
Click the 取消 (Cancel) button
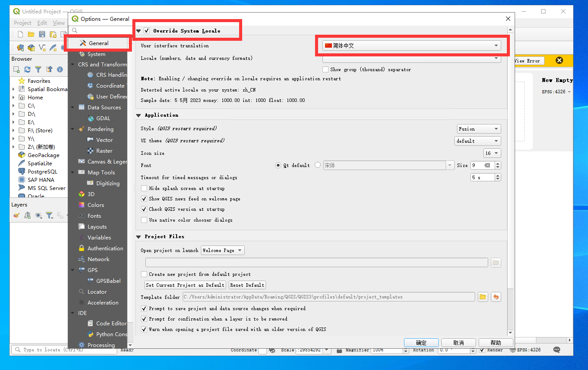(459, 343)
